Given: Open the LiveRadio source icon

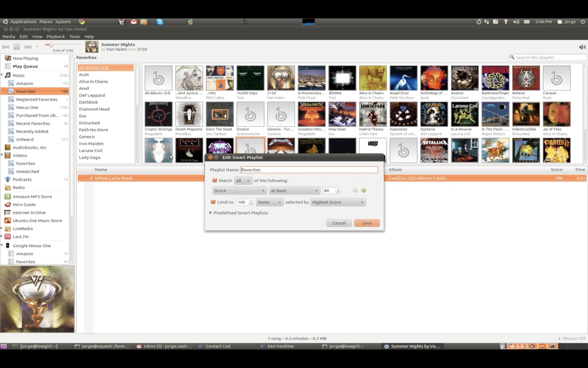Looking at the screenshot, I should [x=8, y=228].
